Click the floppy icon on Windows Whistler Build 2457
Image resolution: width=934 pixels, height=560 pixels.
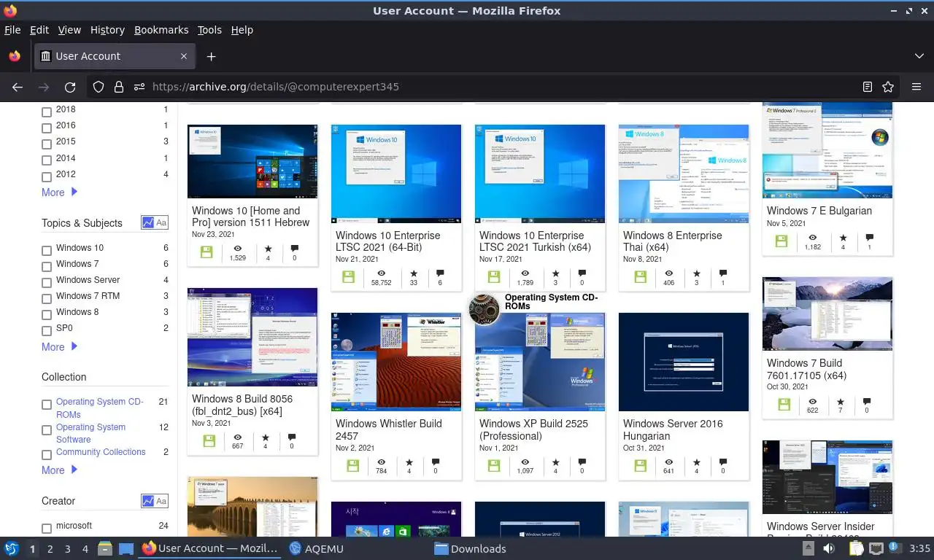[352, 465]
